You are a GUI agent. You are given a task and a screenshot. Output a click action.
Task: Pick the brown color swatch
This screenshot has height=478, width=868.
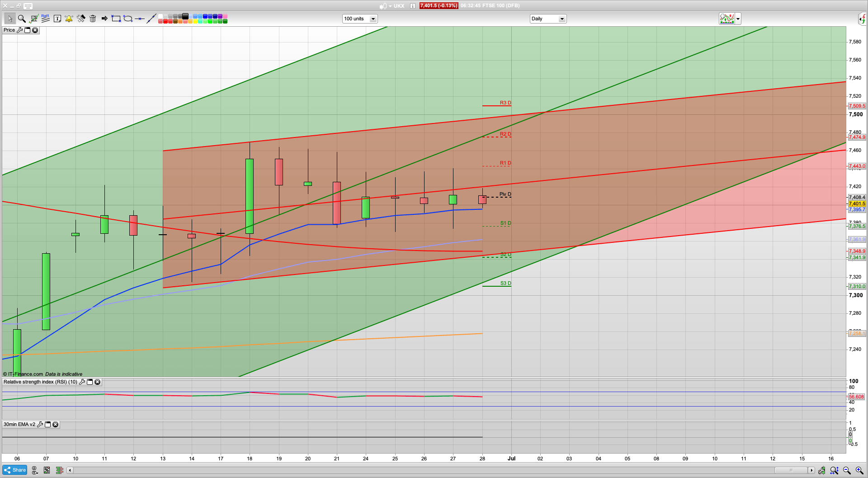[175, 21]
